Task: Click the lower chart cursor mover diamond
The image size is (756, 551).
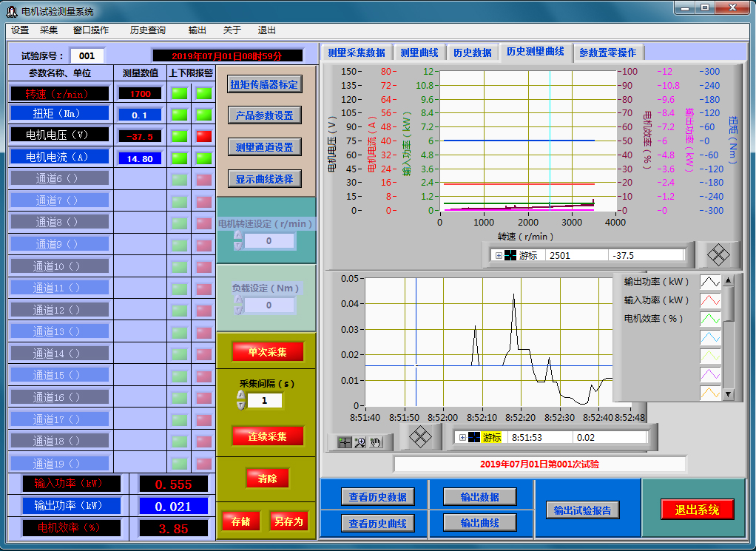Action: [420, 437]
